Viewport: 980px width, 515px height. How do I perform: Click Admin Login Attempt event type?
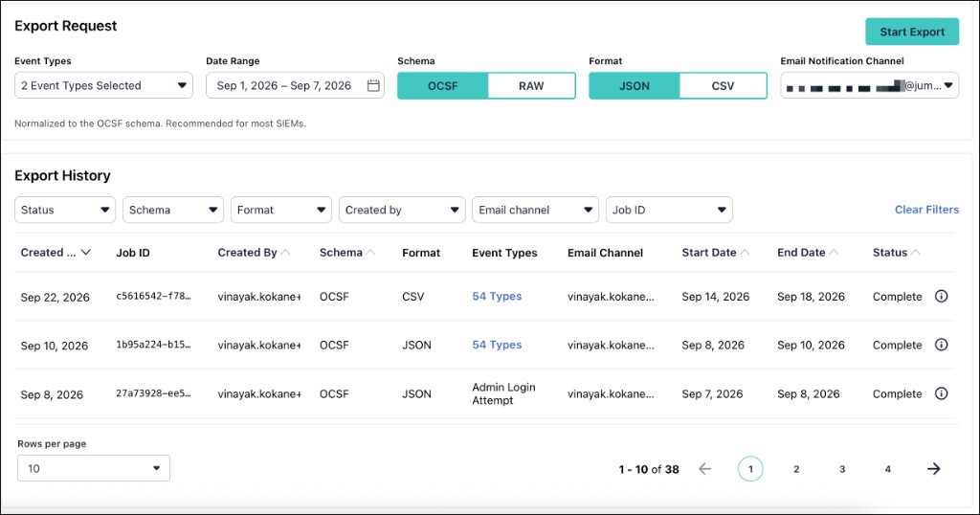tap(503, 393)
